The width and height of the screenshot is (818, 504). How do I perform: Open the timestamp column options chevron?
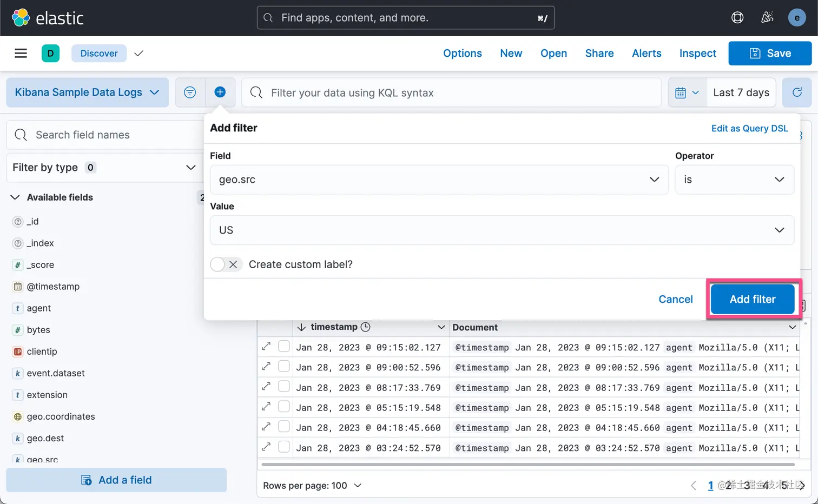[441, 327]
